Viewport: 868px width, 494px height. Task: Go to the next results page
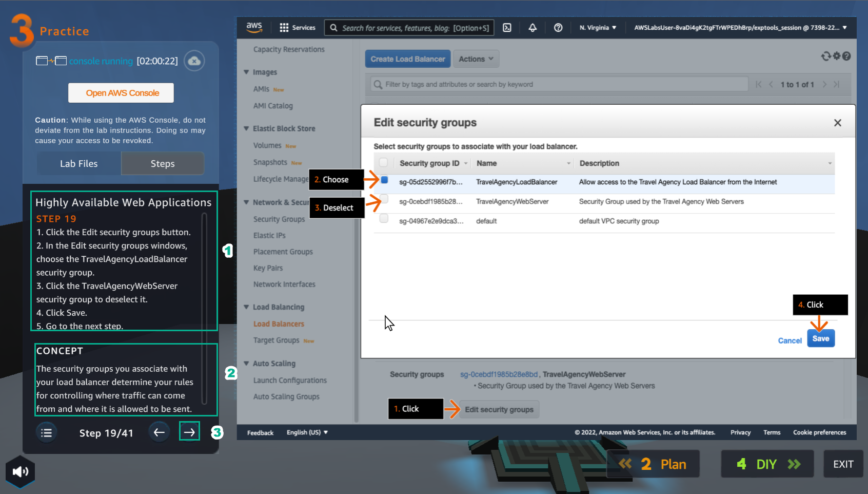click(x=824, y=84)
